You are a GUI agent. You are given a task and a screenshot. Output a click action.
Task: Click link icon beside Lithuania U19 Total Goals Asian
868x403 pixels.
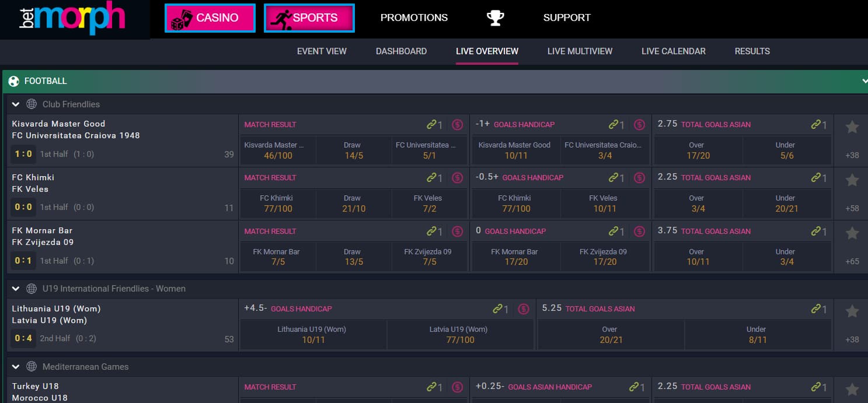816,309
